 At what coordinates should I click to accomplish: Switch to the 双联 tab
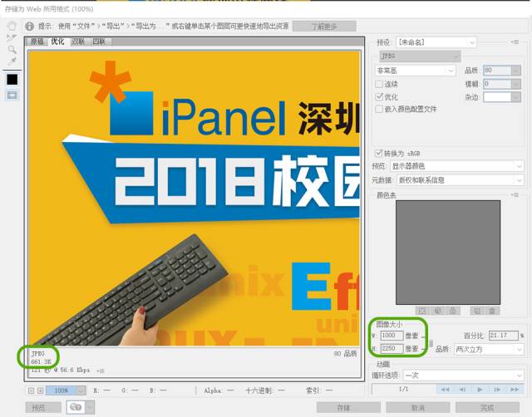(78, 42)
